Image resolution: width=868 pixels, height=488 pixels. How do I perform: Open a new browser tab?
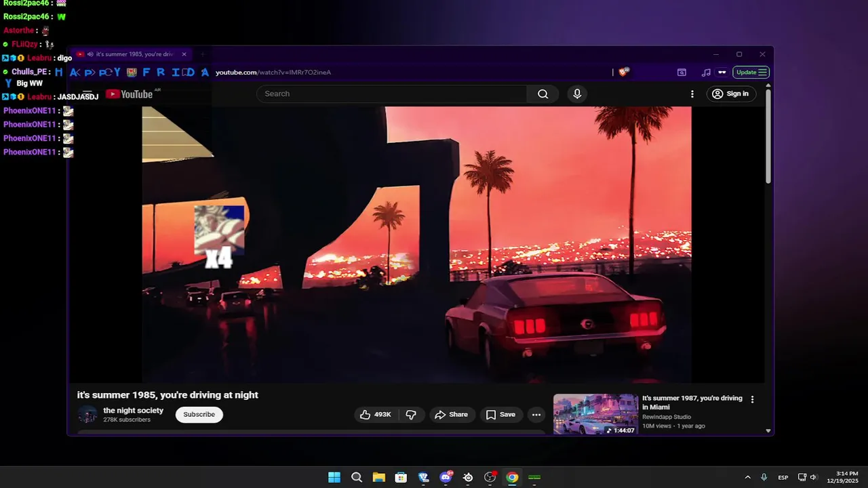[202, 54]
